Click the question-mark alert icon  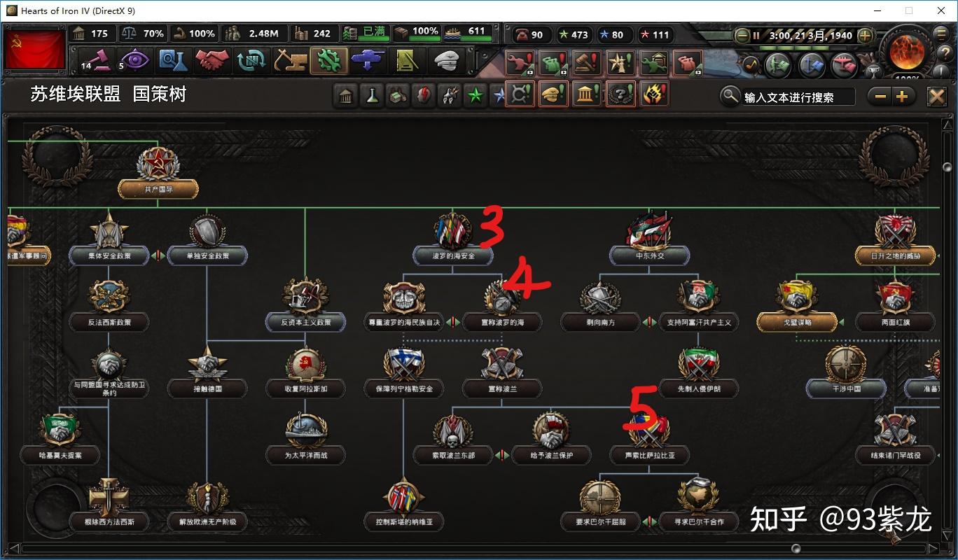click(620, 94)
